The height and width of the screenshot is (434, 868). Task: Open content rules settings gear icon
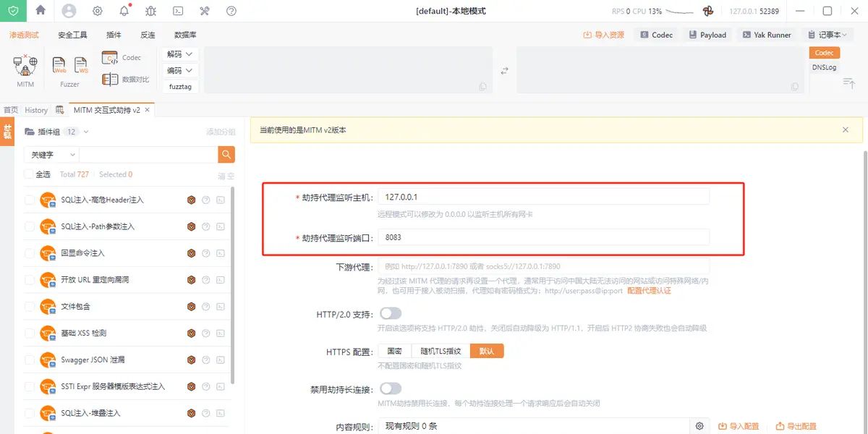699,426
